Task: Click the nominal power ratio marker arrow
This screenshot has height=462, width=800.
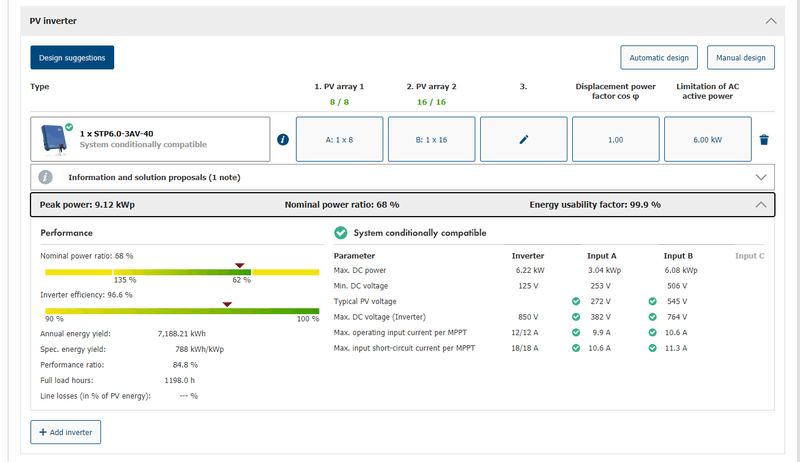Action: tap(240, 266)
